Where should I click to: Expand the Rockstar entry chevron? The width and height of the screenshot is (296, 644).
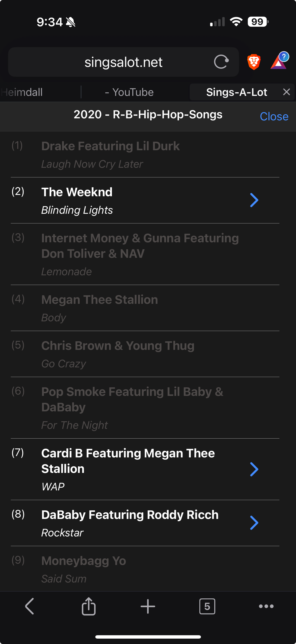[254, 523]
